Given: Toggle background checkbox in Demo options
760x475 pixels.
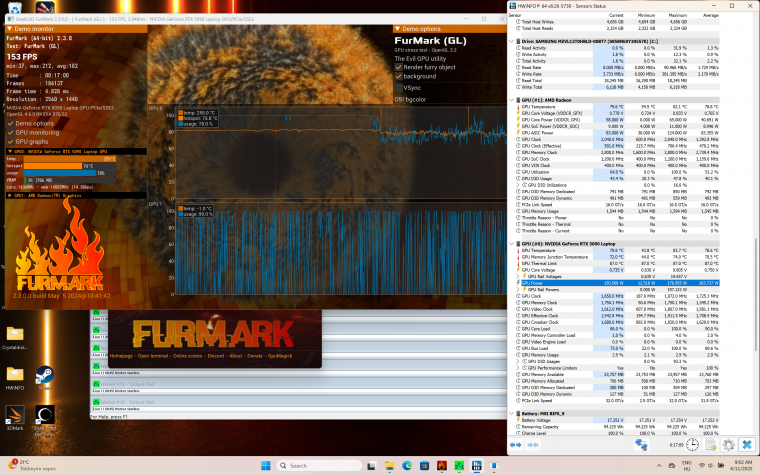Looking at the screenshot, I should (398, 76).
